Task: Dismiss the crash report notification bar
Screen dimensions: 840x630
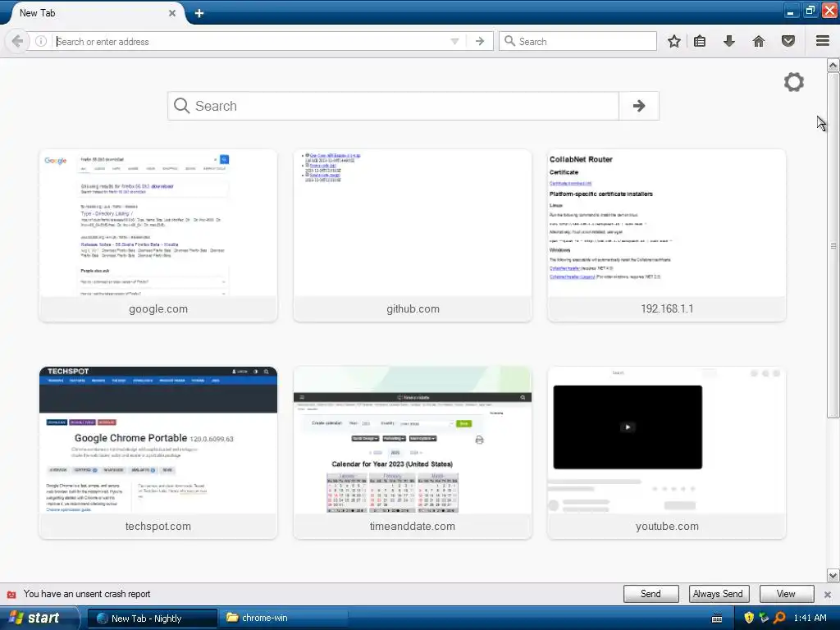Action: (x=827, y=594)
